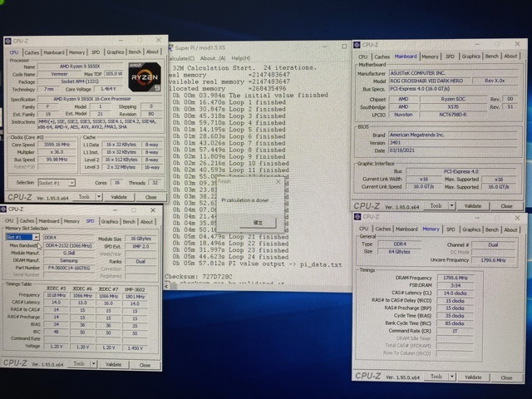
Task: Expand the Socket #1 selection dropdown
Action: pyautogui.click(x=71, y=183)
